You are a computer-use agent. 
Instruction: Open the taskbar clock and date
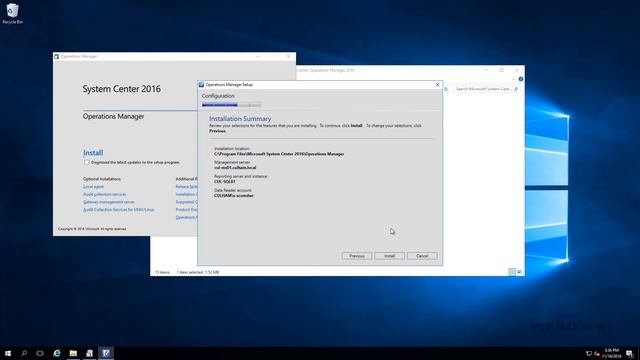[611, 353]
